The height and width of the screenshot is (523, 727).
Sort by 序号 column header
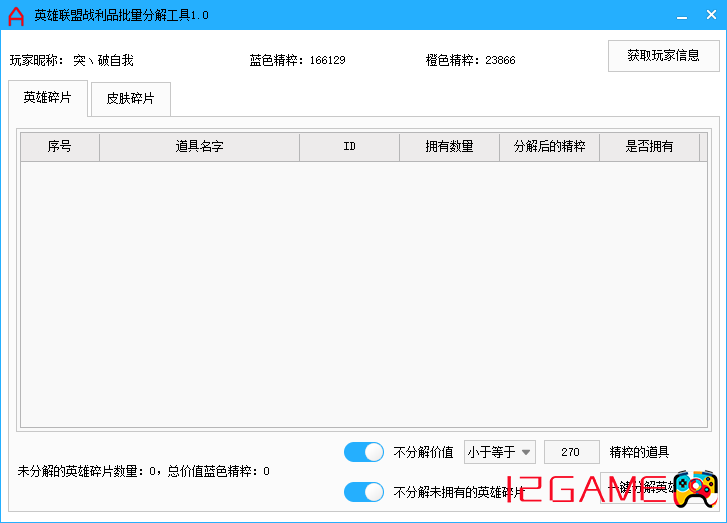click(60, 147)
